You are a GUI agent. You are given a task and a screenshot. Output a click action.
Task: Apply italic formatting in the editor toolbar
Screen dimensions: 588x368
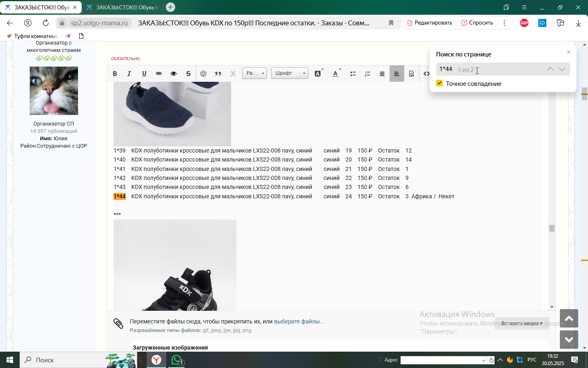[x=129, y=74]
